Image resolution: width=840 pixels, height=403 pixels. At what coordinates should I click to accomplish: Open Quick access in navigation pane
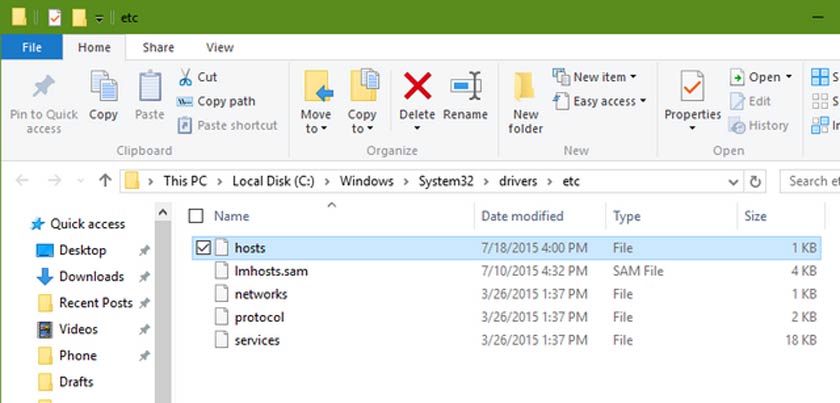coord(78,224)
